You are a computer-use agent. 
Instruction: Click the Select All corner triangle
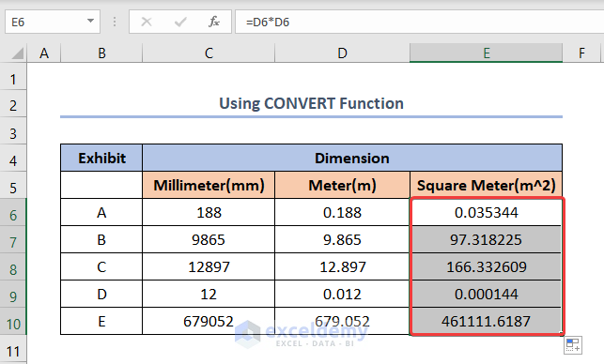tap(17, 53)
